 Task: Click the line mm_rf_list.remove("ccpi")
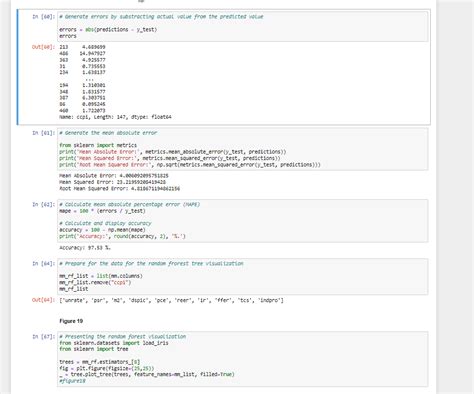tap(95, 282)
